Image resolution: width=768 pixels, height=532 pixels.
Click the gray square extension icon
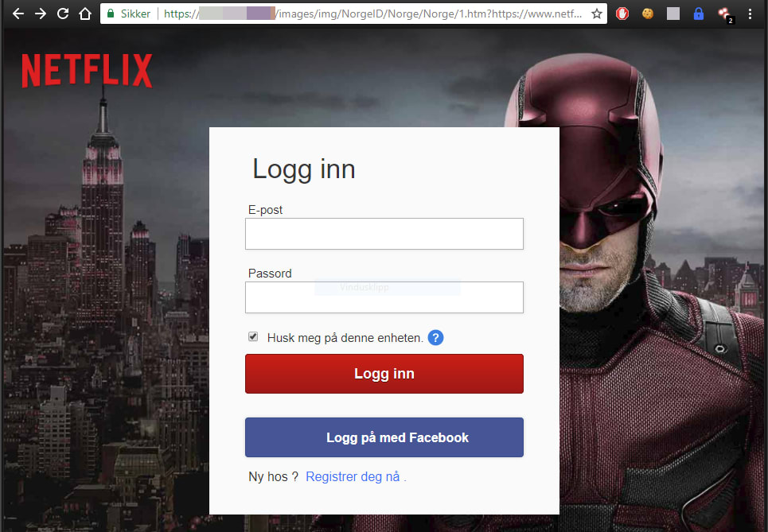coord(673,14)
